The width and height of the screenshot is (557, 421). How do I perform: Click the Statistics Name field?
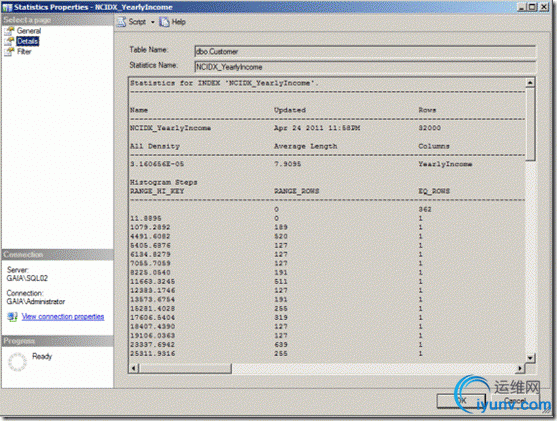[x=365, y=67]
